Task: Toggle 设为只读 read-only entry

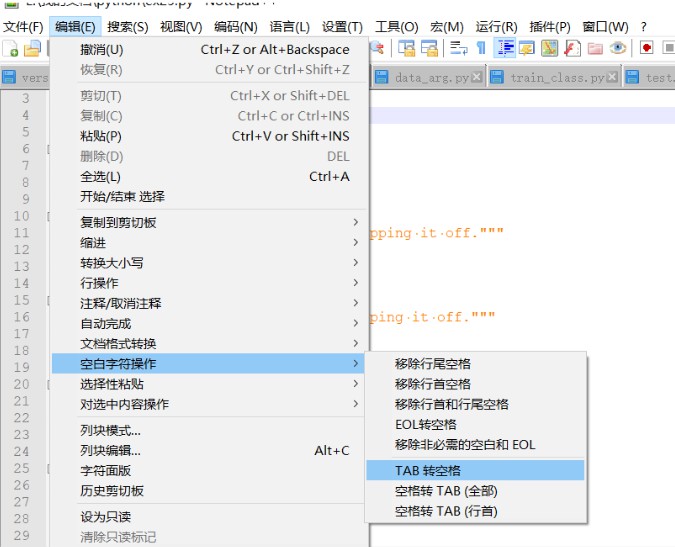Action: (x=210, y=516)
